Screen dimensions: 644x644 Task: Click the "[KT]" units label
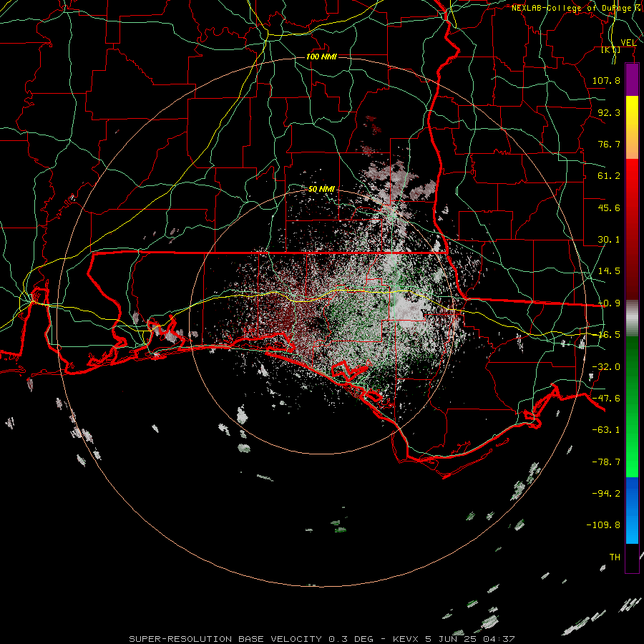(611, 49)
